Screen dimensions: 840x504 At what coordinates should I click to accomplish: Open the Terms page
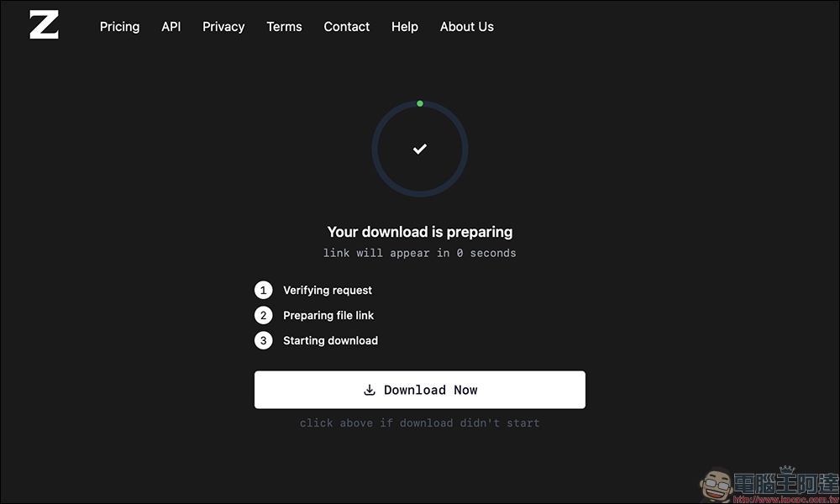284,26
